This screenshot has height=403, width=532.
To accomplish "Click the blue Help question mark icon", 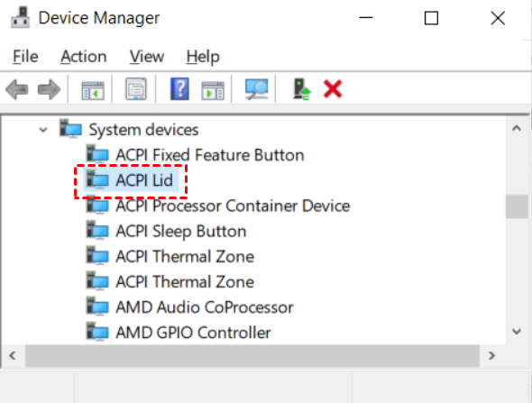I will tap(179, 89).
